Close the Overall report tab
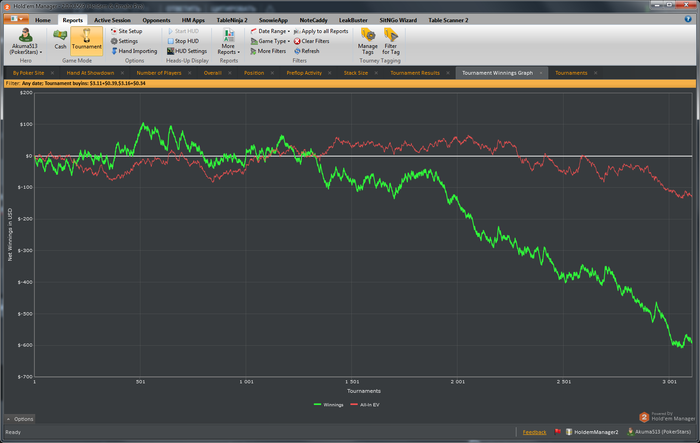 (x=230, y=73)
